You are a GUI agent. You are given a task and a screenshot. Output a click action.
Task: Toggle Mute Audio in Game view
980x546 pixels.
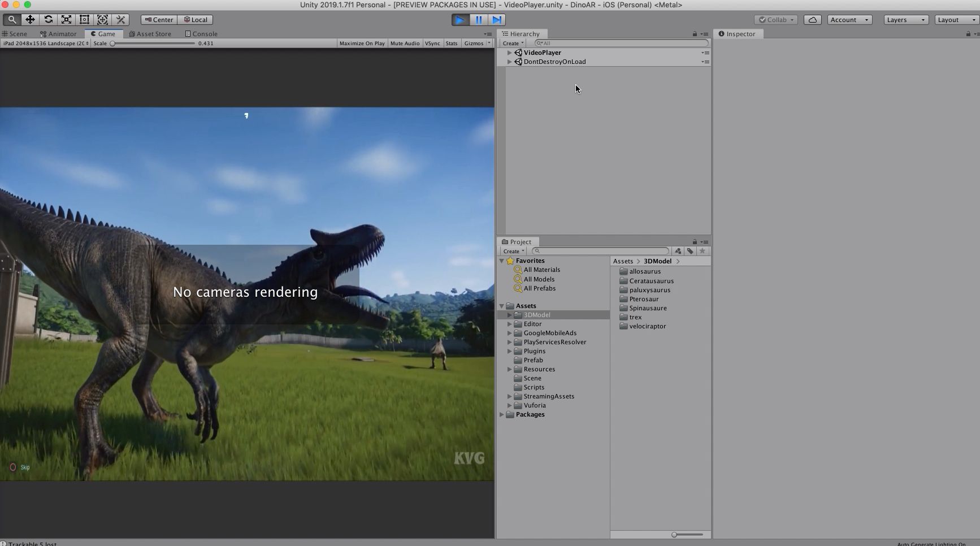pyautogui.click(x=405, y=44)
